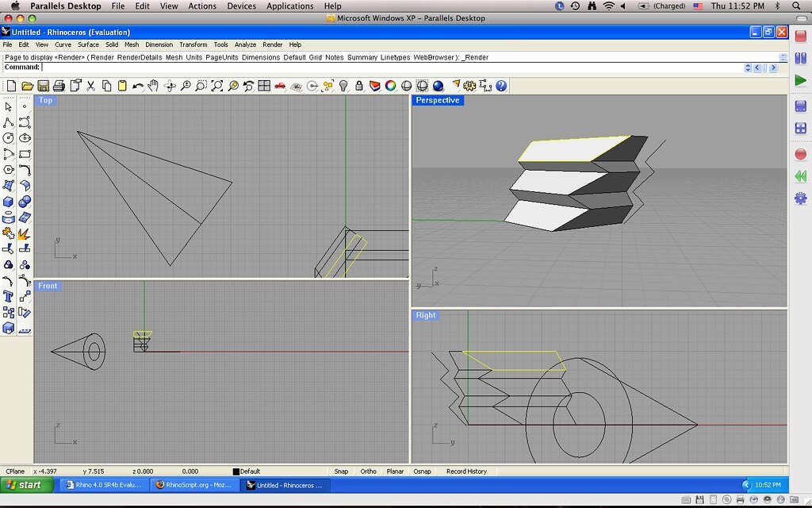The image size is (812, 508).
Task: Open Options with the gear icon
Action: tap(469, 86)
